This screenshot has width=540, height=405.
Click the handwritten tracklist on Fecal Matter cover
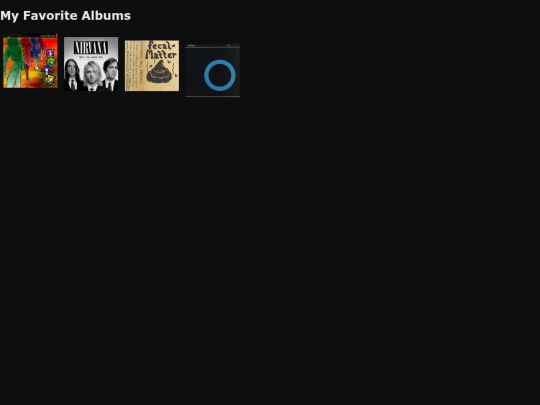pyautogui.click(x=134, y=65)
